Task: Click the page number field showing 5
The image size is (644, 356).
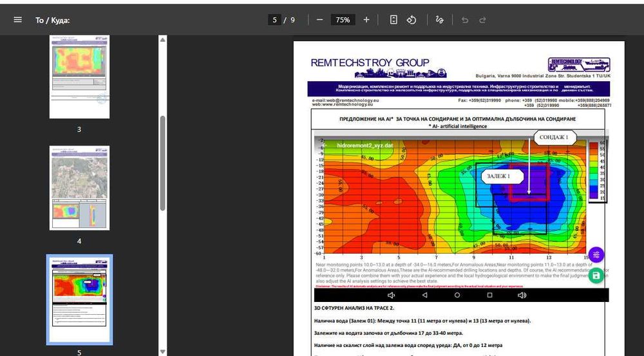Action: (274, 20)
